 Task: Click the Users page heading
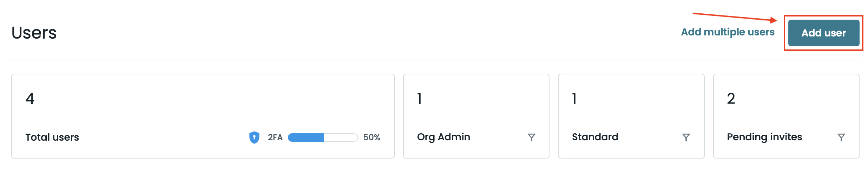(x=34, y=33)
